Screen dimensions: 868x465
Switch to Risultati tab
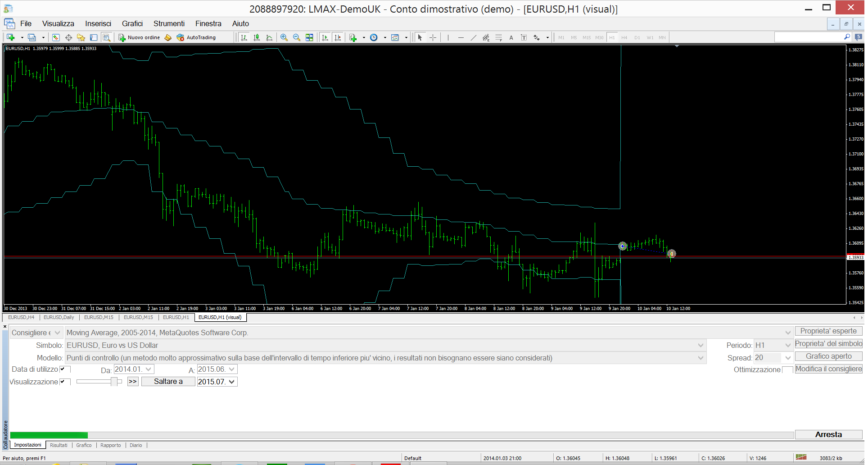pos(59,445)
